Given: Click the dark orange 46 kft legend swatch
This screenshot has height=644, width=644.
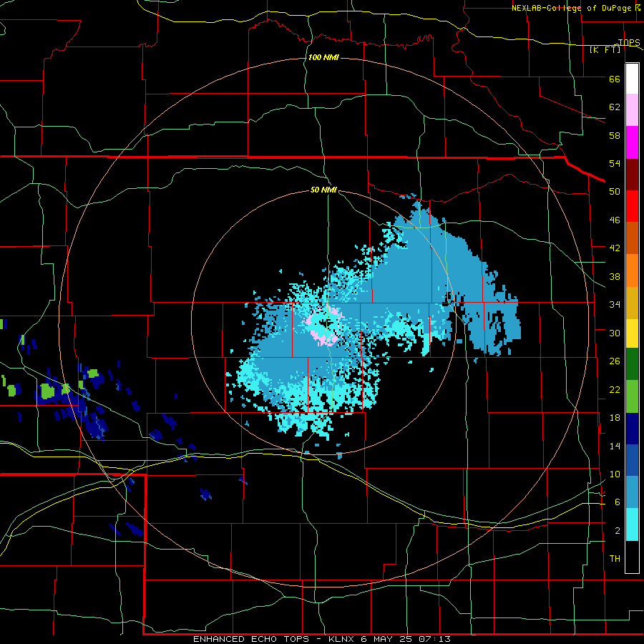Looking at the screenshot, I should pyautogui.click(x=632, y=238).
